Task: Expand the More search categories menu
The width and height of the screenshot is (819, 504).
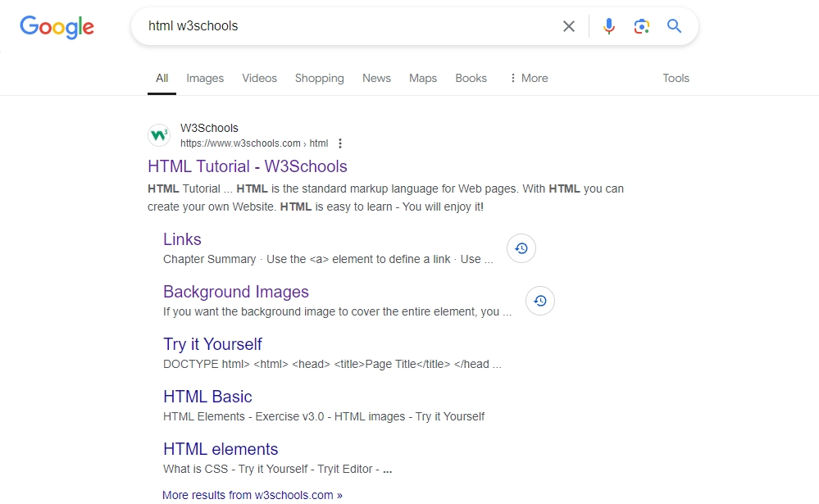Action: coord(529,79)
